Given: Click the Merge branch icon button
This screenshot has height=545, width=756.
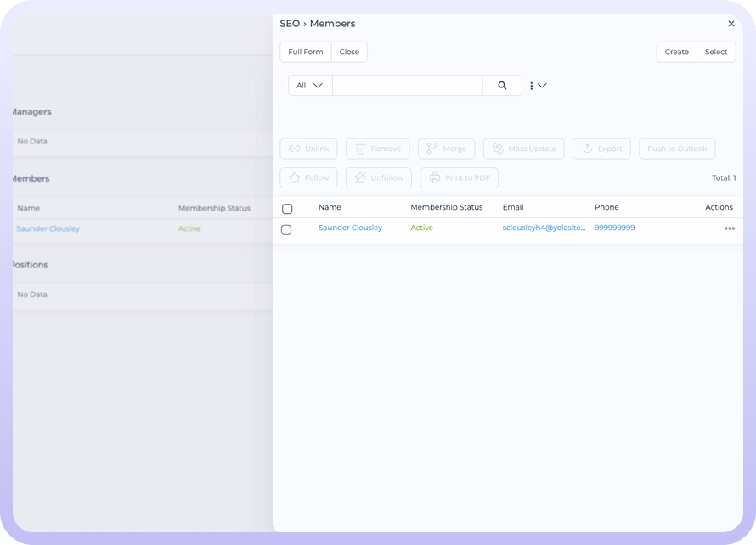Looking at the screenshot, I should click(446, 149).
